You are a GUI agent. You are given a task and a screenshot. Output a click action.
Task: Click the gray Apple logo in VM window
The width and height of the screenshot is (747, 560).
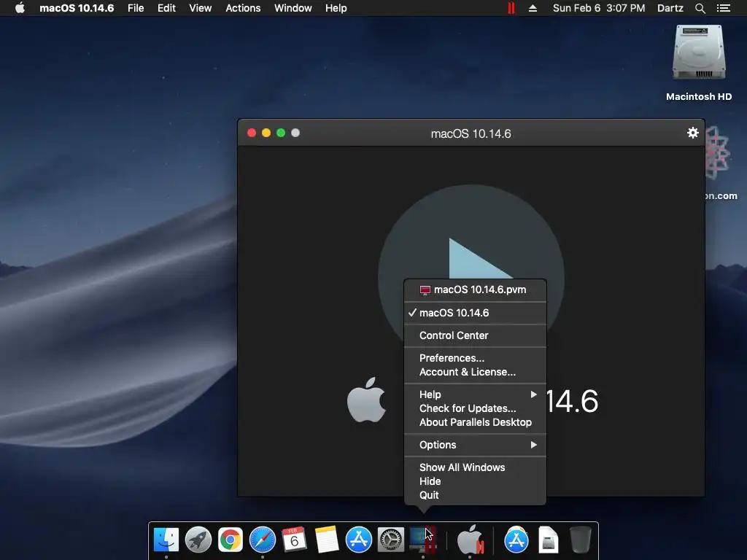click(x=366, y=400)
